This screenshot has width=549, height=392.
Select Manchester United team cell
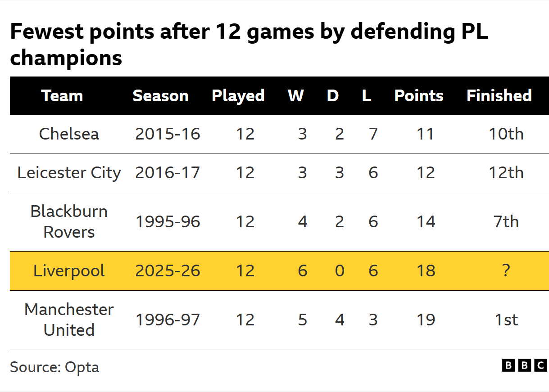(x=69, y=320)
